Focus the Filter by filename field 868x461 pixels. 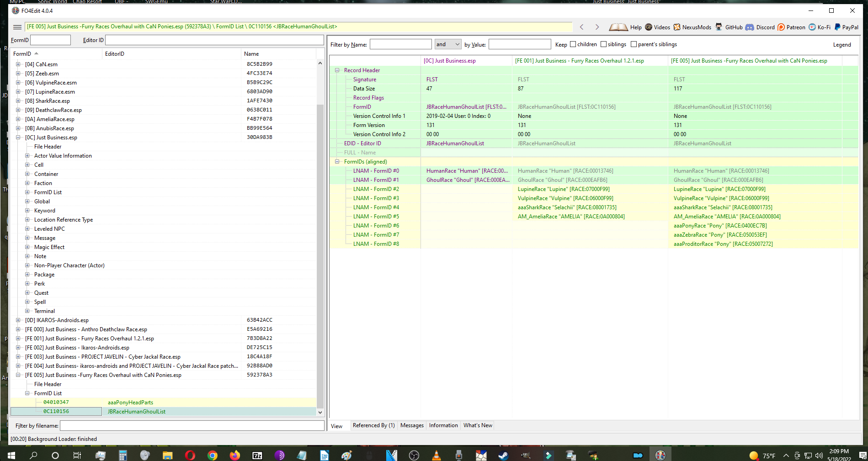tap(192, 426)
